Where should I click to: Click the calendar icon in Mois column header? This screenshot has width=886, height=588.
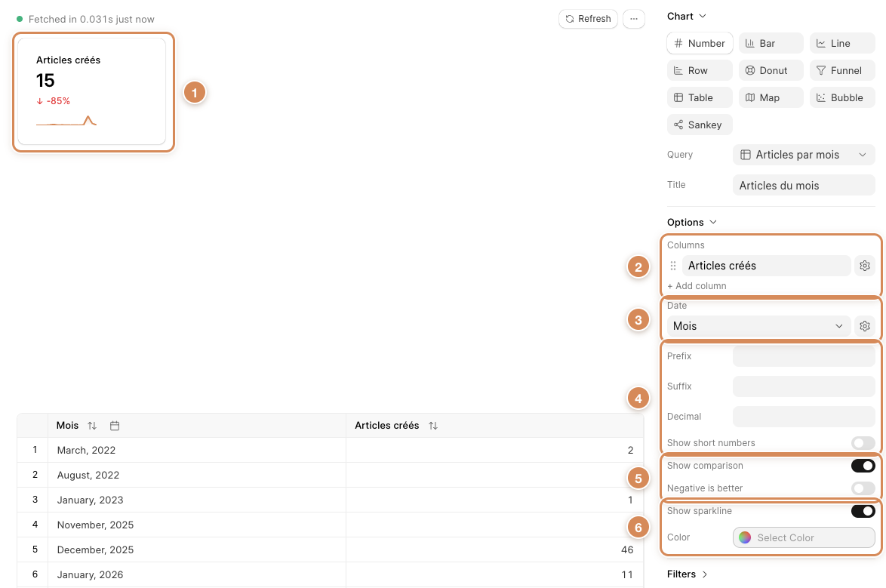pyautogui.click(x=115, y=426)
